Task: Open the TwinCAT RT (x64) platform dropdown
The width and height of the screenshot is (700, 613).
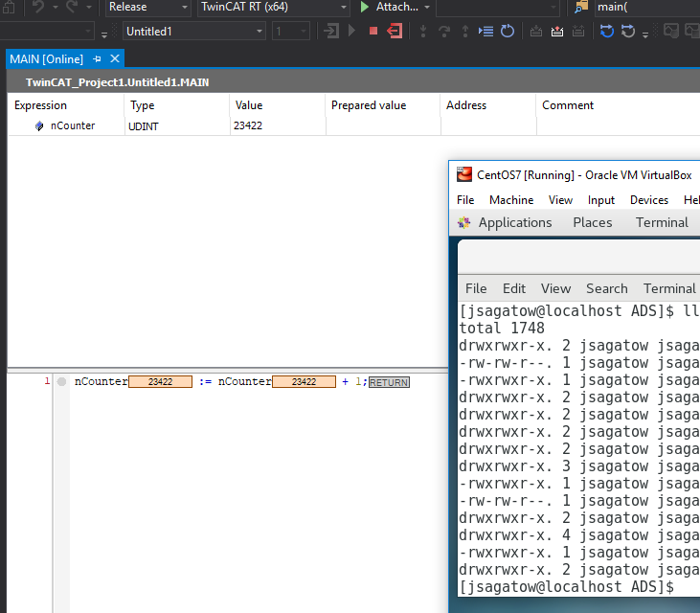Action: [x=273, y=7]
